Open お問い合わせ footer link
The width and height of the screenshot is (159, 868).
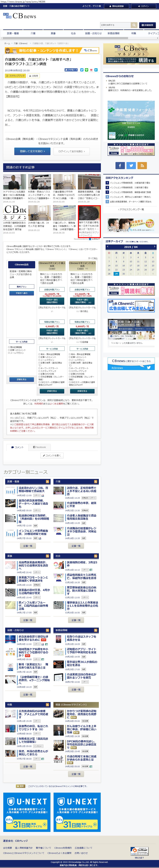pos(81,853)
